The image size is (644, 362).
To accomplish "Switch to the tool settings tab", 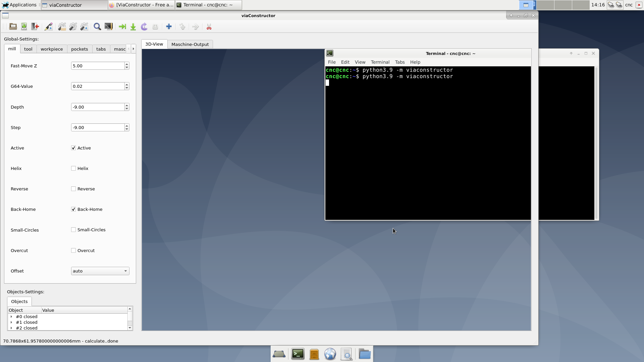I will (28, 49).
